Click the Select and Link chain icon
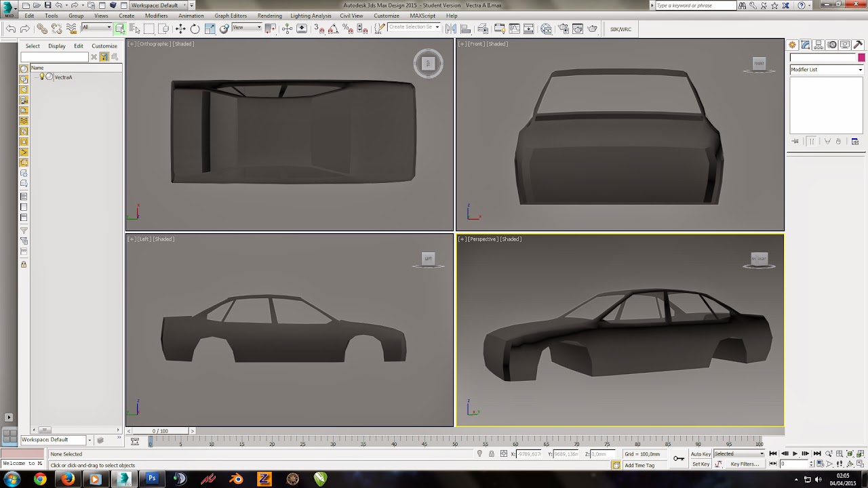Viewport: 868px width, 488px height. [x=42, y=28]
